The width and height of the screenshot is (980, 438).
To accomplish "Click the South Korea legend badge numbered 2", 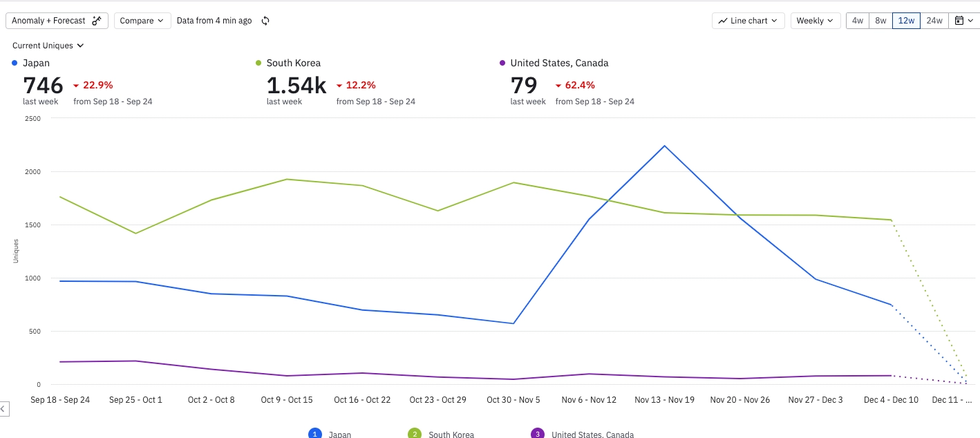I will (415, 433).
